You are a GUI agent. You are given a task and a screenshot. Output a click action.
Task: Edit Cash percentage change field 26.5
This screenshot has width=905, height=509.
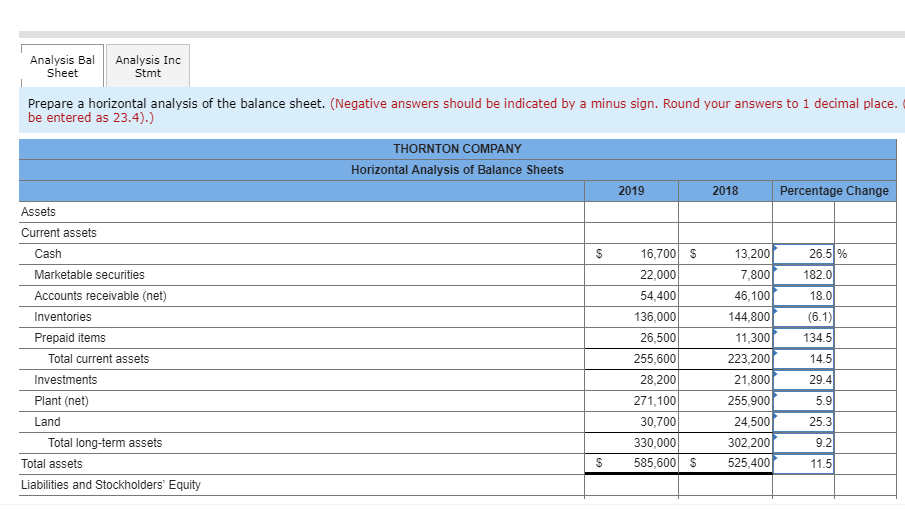click(803, 254)
